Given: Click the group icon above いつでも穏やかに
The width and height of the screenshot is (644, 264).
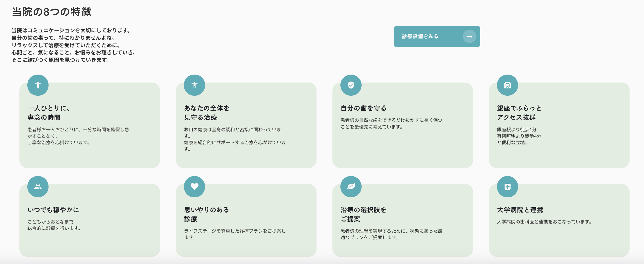Looking at the screenshot, I should [x=38, y=187].
